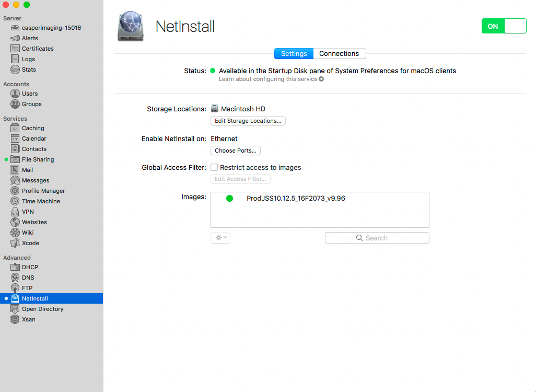
Task: Select the VPN lock icon
Action: click(15, 211)
